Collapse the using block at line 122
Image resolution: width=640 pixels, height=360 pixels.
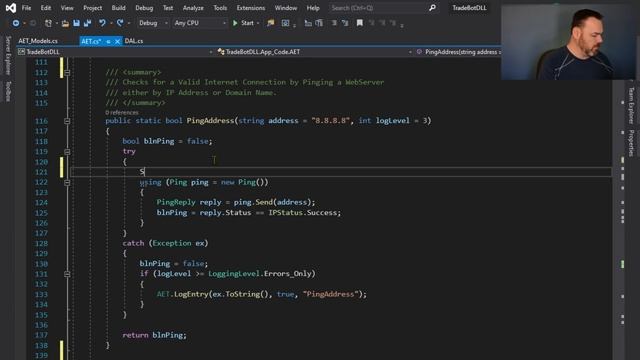pos(67,182)
